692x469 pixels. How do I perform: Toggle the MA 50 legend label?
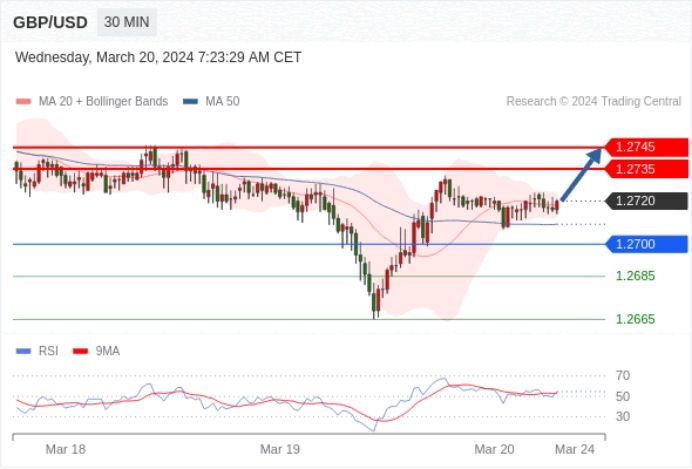pyautogui.click(x=222, y=101)
